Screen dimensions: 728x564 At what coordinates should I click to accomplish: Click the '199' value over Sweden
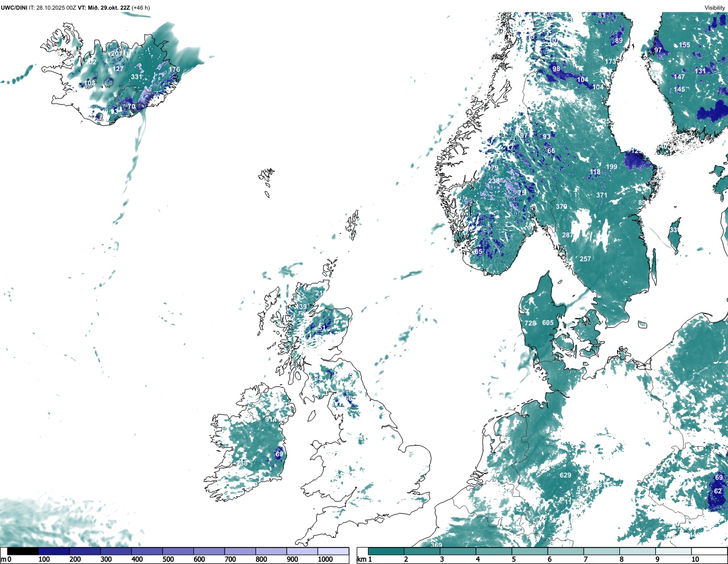point(611,167)
